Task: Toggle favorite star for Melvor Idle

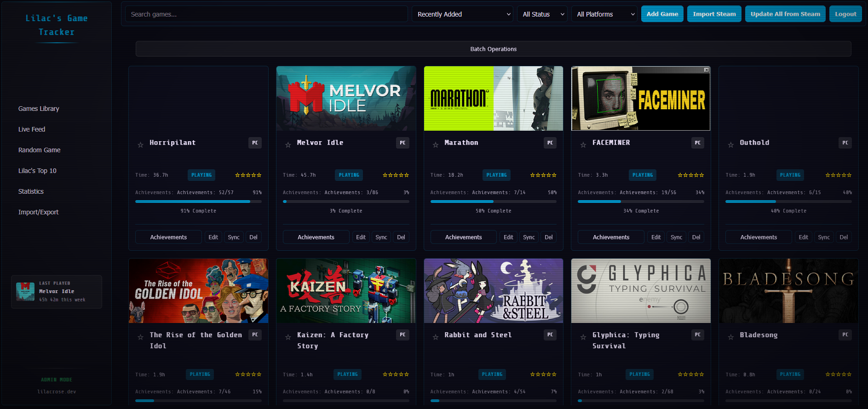Action: (288, 145)
